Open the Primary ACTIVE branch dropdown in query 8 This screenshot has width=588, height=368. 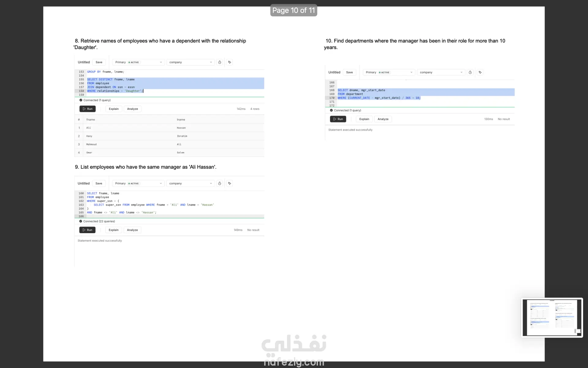coord(138,62)
